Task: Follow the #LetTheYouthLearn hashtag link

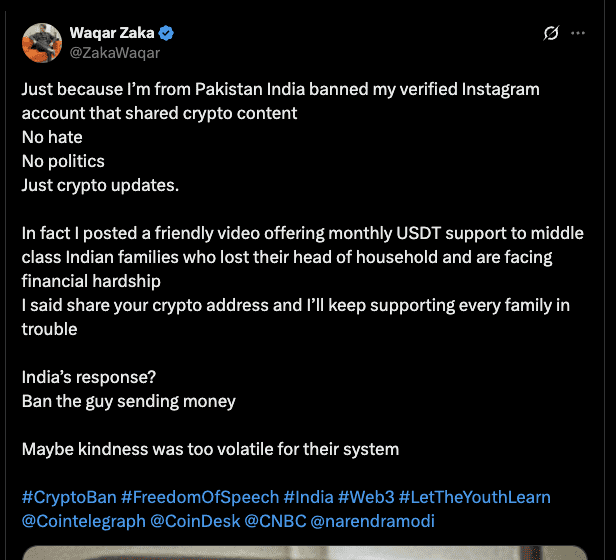Action: pyautogui.click(x=475, y=497)
